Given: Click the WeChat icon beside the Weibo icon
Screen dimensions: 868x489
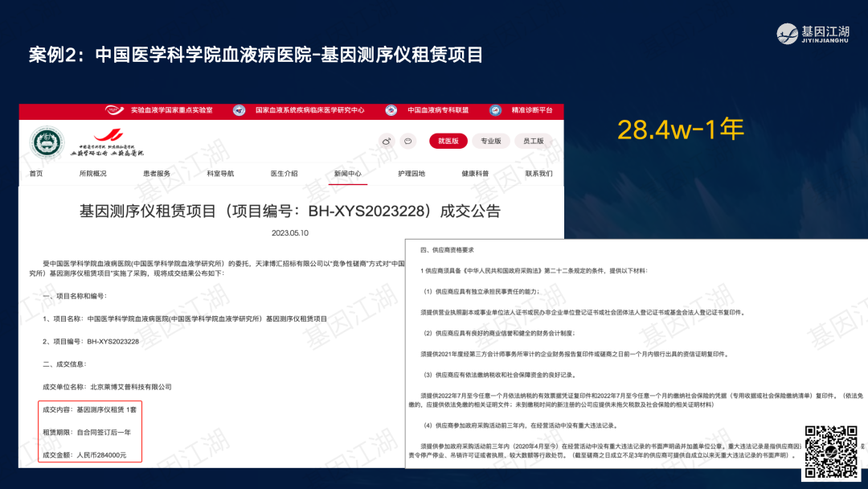Looking at the screenshot, I should pos(408,141).
